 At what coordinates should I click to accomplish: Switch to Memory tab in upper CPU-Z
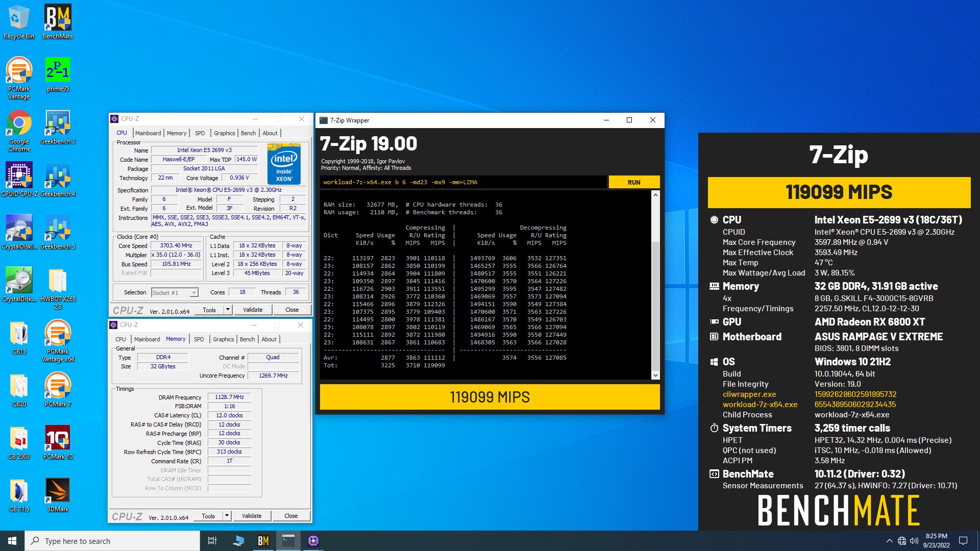pyautogui.click(x=177, y=133)
